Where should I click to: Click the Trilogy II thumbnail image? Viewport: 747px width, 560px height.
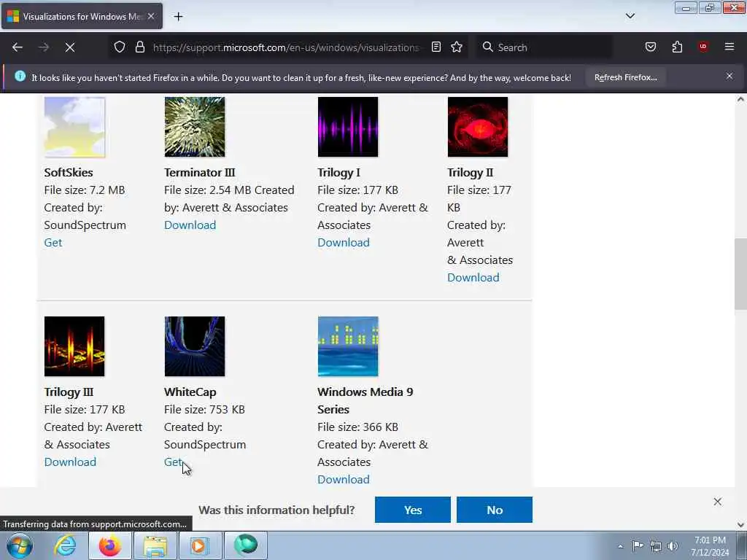[478, 127]
